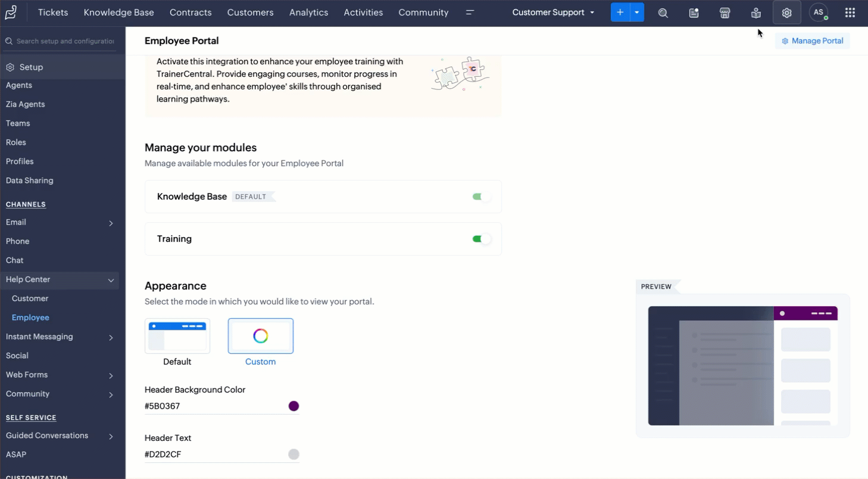Screen dimensions: 868x479
Task: Open the search magnifier in top bar
Action: 663,13
